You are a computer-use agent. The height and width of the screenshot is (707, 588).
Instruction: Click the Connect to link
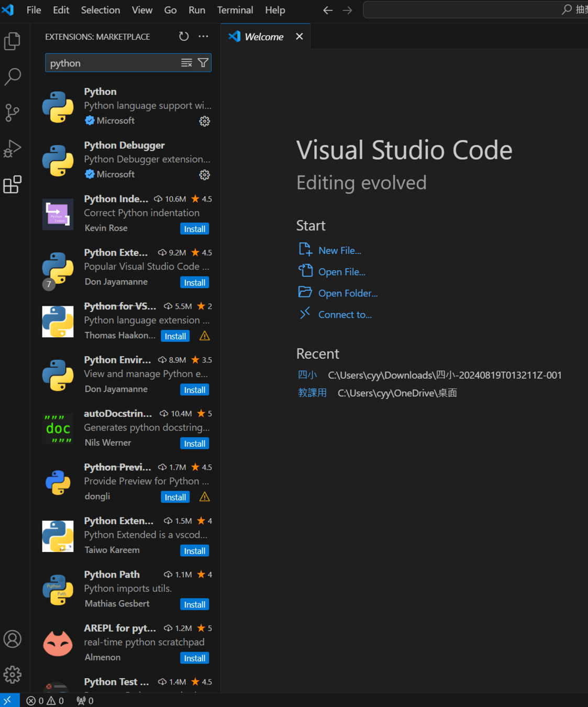click(345, 315)
